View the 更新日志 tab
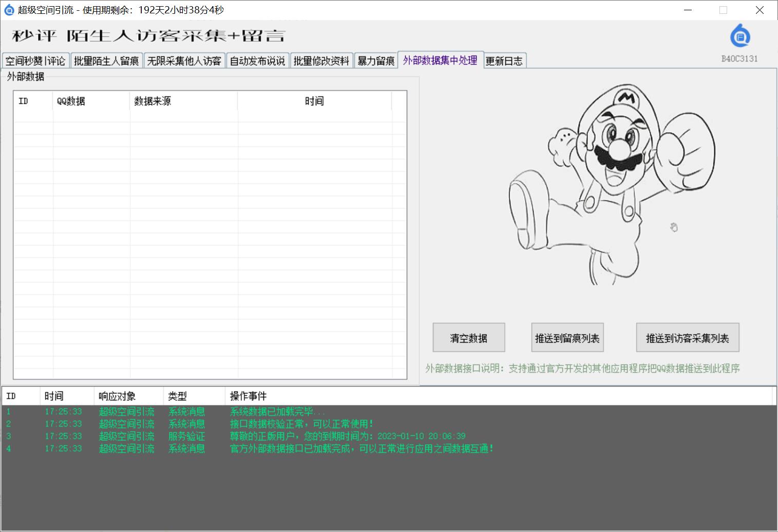The image size is (778, 532). (504, 61)
